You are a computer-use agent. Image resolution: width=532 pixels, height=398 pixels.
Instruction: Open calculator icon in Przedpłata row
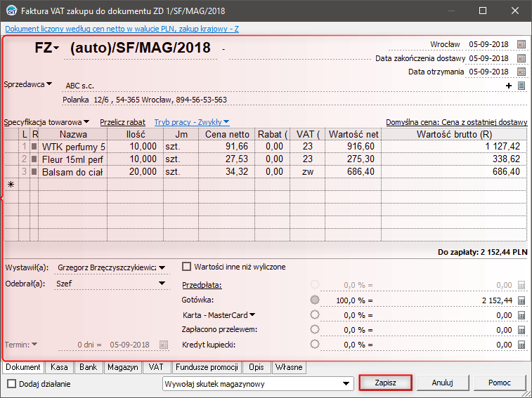coord(521,285)
